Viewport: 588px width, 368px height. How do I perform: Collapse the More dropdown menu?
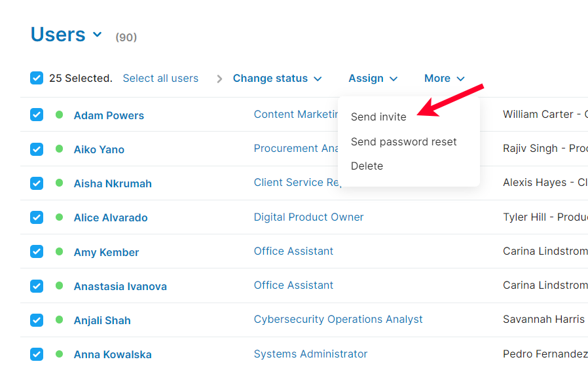coord(444,79)
